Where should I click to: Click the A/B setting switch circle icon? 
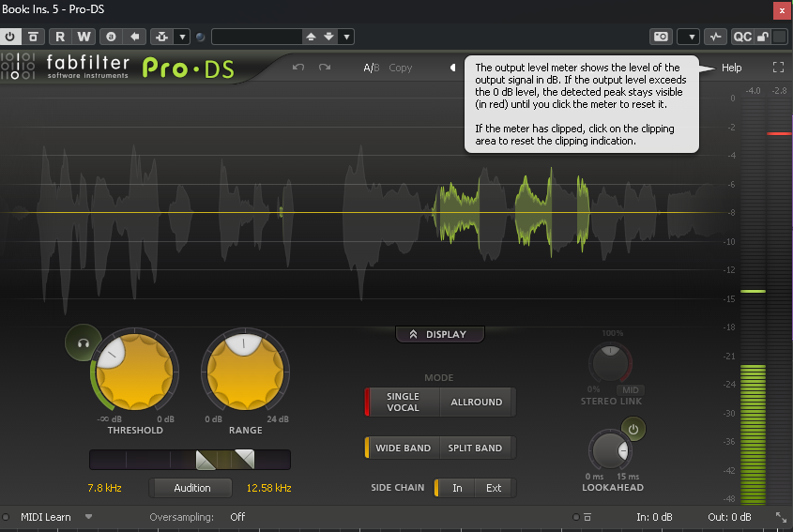[x=112, y=37]
